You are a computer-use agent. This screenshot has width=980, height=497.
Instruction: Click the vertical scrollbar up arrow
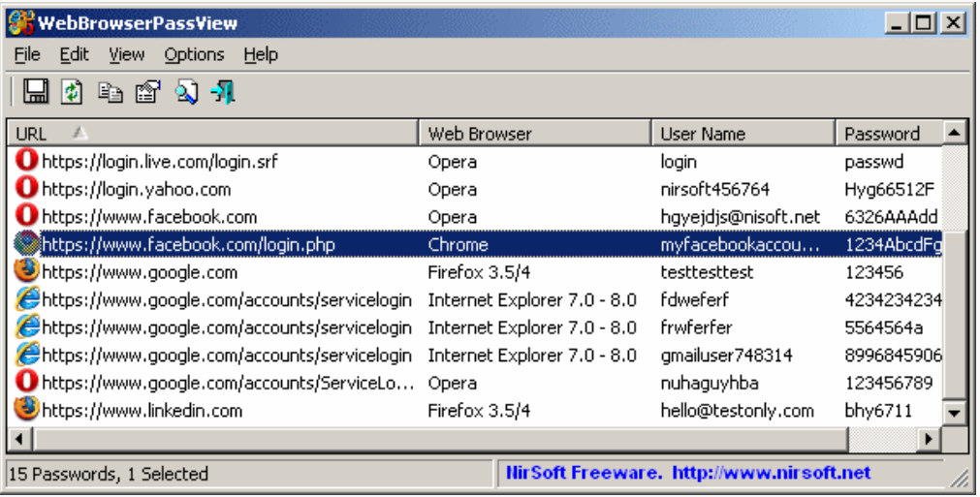tap(955, 133)
